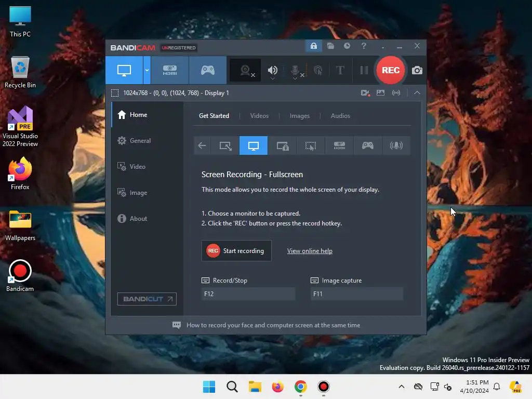Select the screen recording mode button

coord(124,70)
